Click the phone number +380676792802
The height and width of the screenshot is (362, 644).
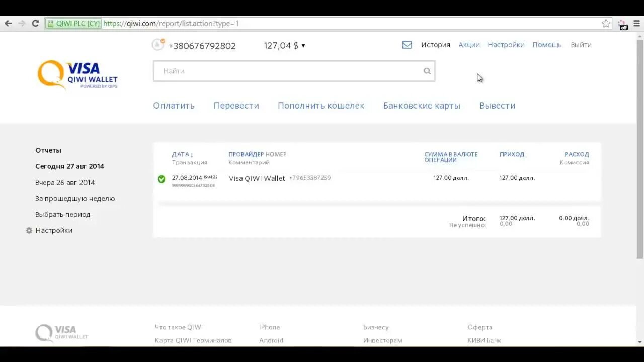[x=202, y=46]
